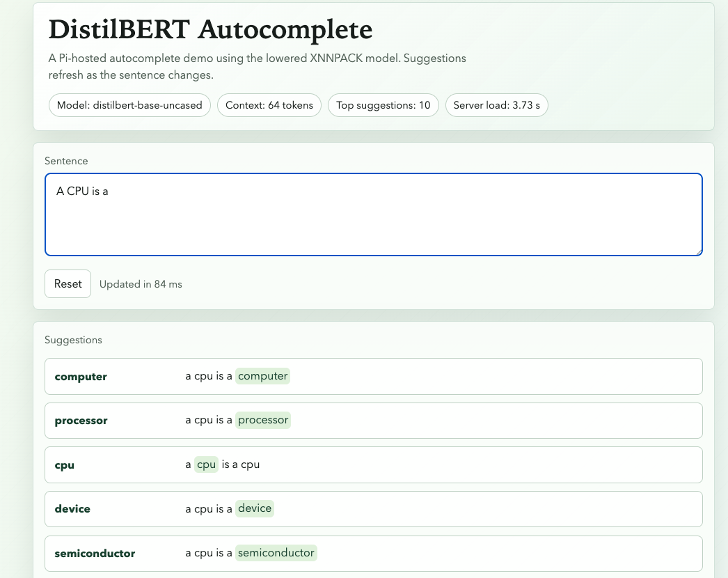728x578 pixels.
Task: Click the 'Model: distilbert-base-uncased' pill
Action: pyautogui.click(x=129, y=105)
